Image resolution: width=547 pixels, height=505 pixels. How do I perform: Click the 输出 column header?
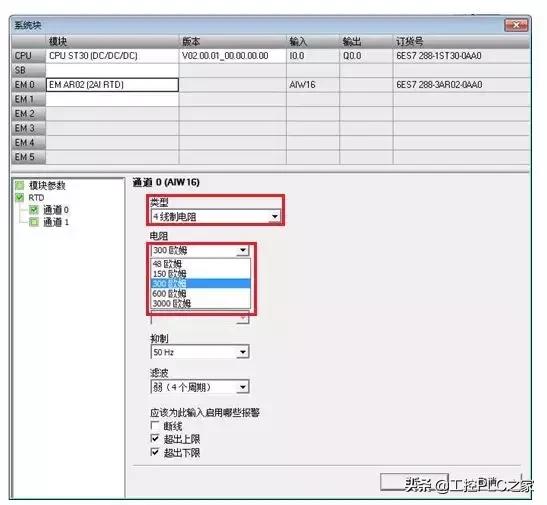(366, 42)
